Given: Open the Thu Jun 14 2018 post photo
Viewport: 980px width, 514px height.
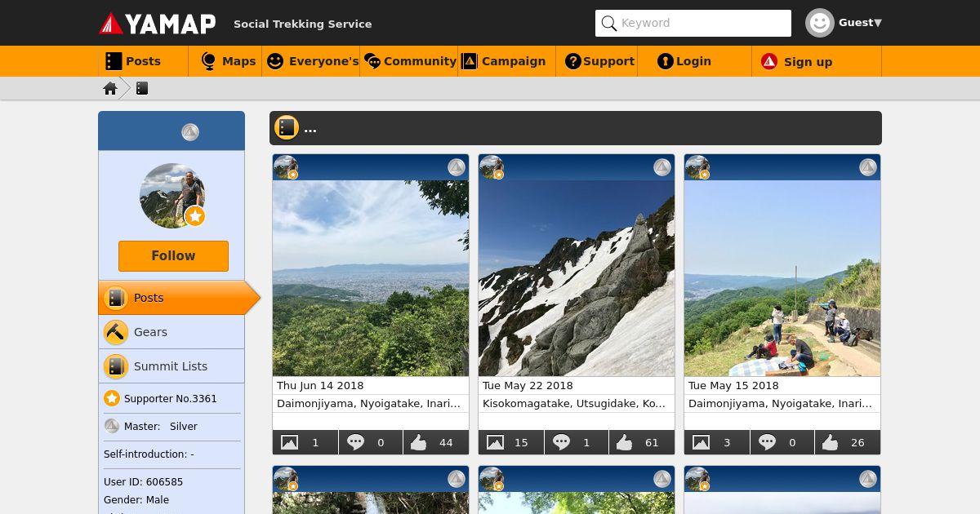Looking at the screenshot, I should click(x=371, y=278).
